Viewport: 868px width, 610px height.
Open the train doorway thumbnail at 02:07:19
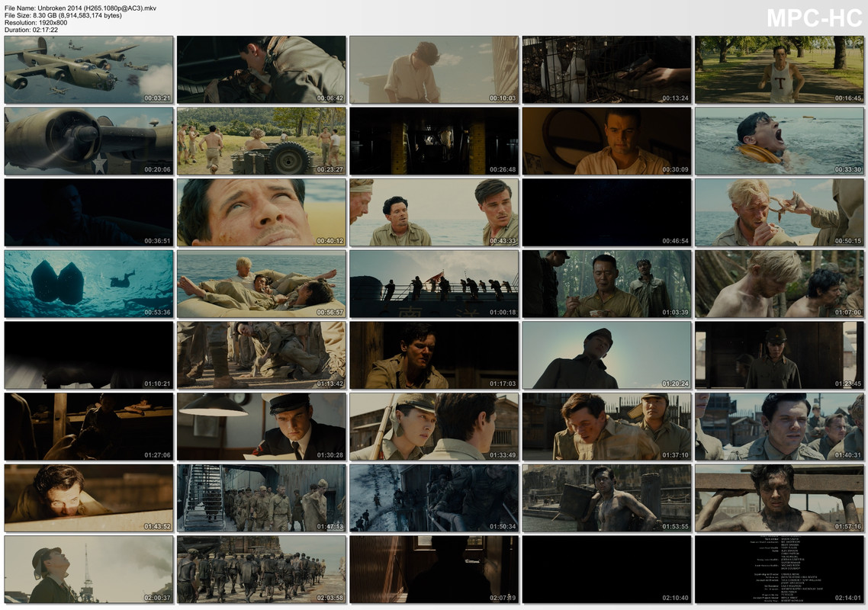434,570
